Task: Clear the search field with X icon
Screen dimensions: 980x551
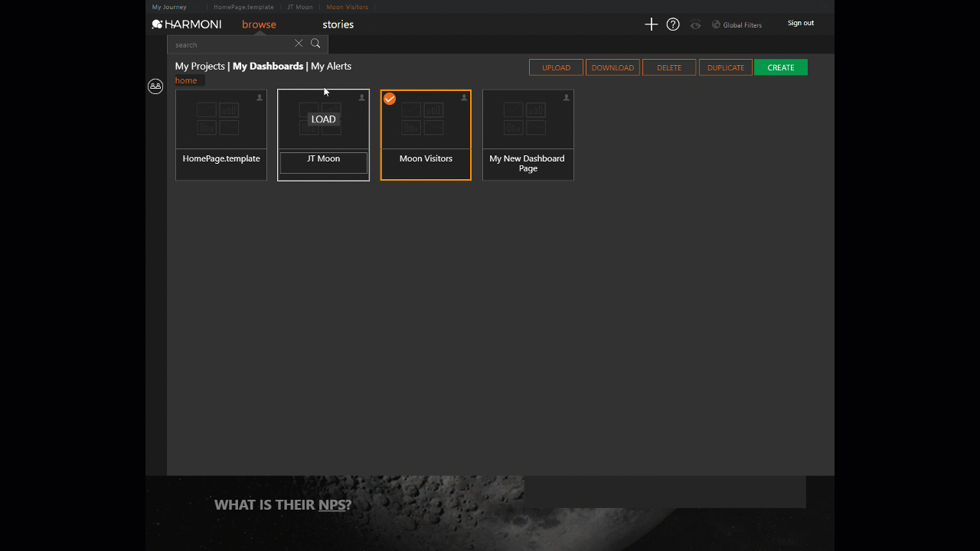Action: click(299, 44)
